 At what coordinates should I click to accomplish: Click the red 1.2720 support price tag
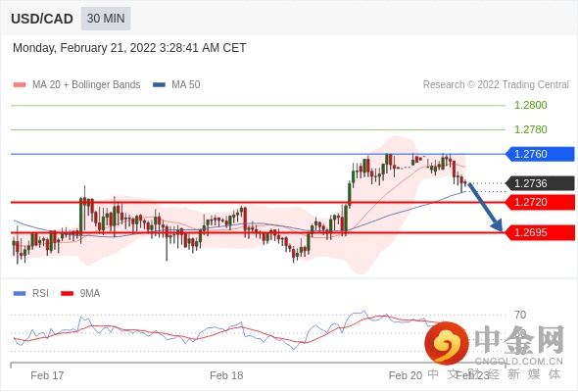pyautogui.click(x=540, y=203)
